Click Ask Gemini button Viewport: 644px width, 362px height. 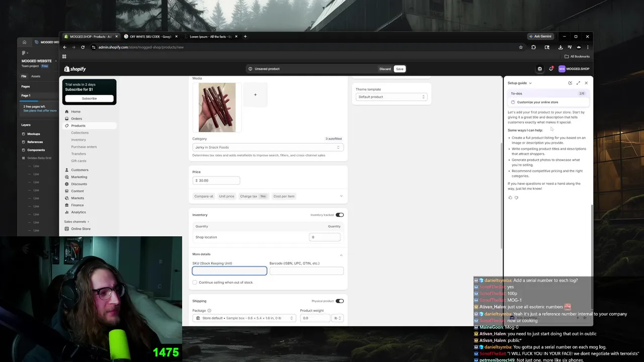pos(540,36)
